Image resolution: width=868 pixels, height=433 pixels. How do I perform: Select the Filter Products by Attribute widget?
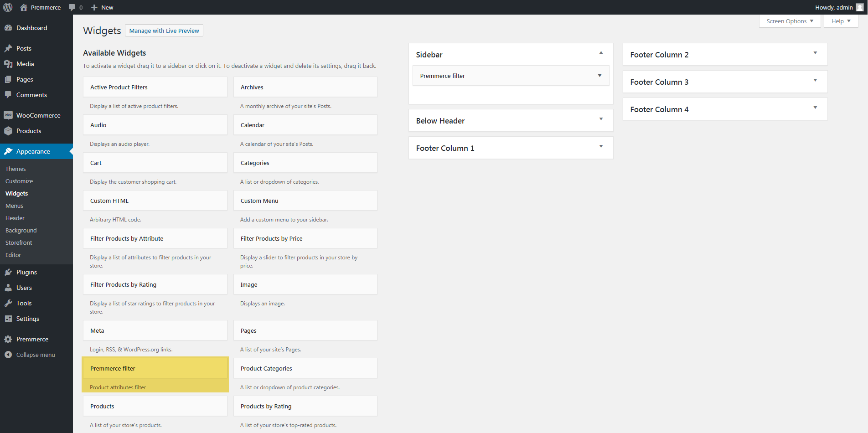click(155, 238)
